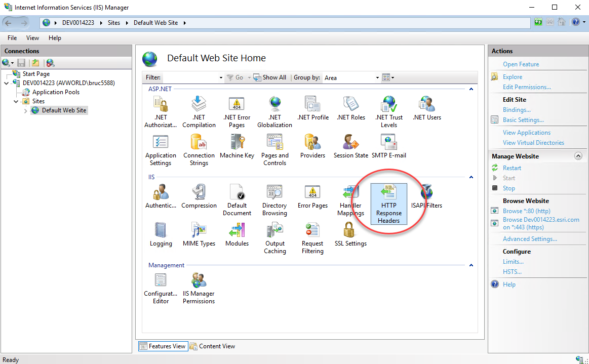Open the Filter dropdown arrow

point(221,78)
